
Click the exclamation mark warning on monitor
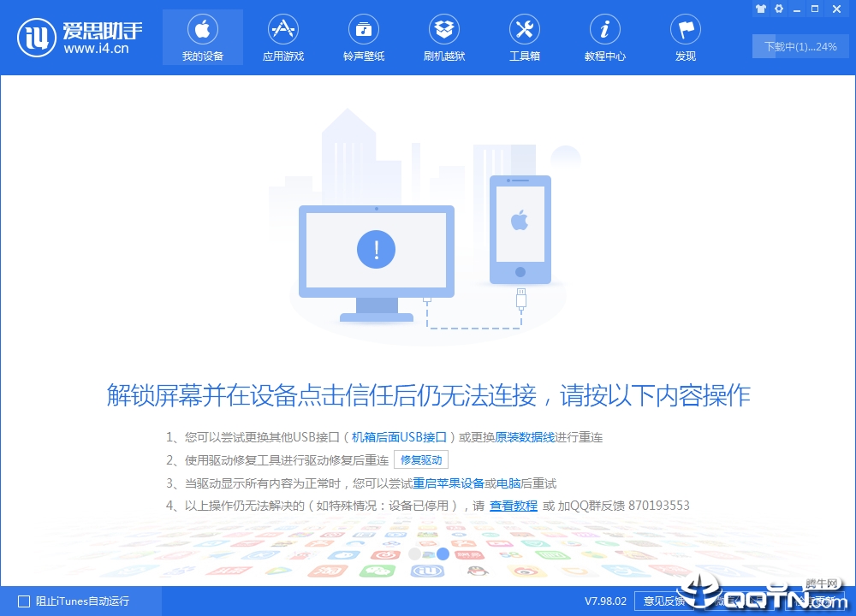pyautogui.click(x=377, y=250)
